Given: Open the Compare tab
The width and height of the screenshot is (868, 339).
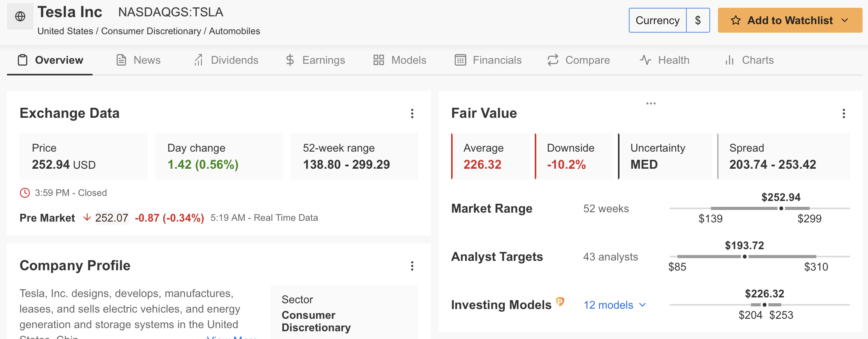Looking at the screenshot, I should click(578, 60).
